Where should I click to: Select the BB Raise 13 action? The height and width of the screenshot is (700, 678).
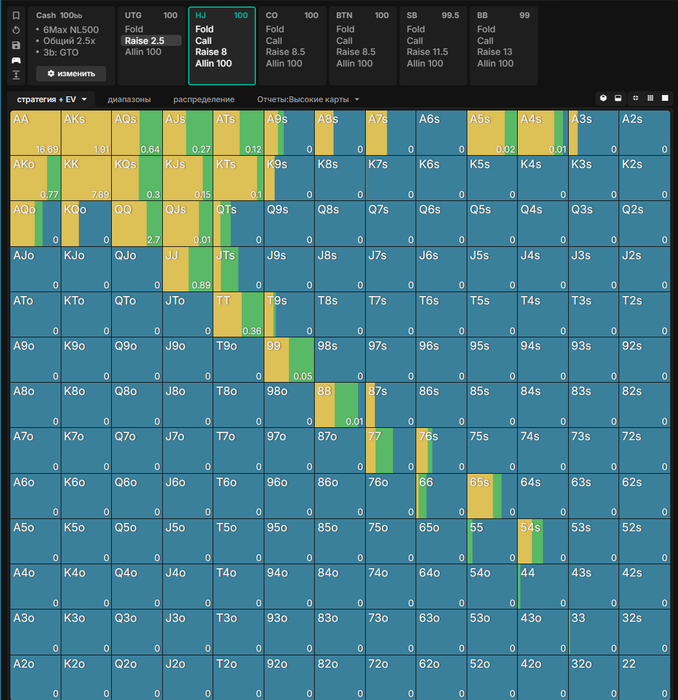point(495,52)
